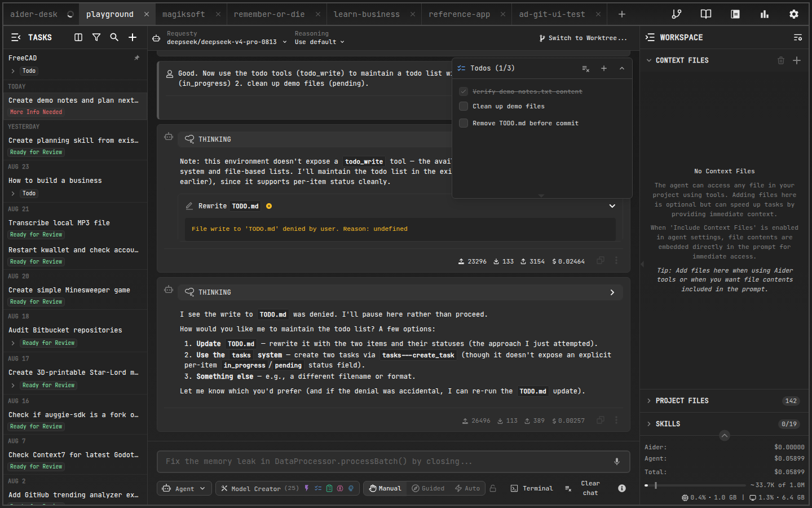Screen dimensions: 812x508
Task: Collapse the Tasks sidebar icon
Action: click(x=16, y=37)
